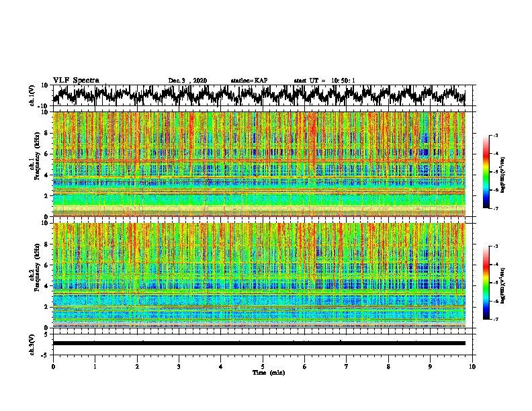Click the "VLF Spectra" plot title
The image size is (532, 411).
tap(76, 81)
